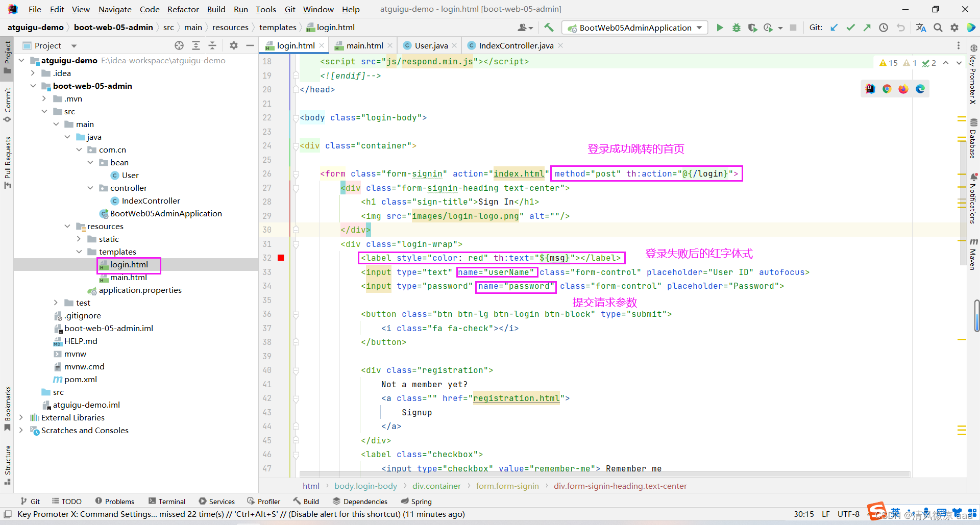Collapse the boot-web-05-admin module node
The image size is (980, 525).
point(33,86)
